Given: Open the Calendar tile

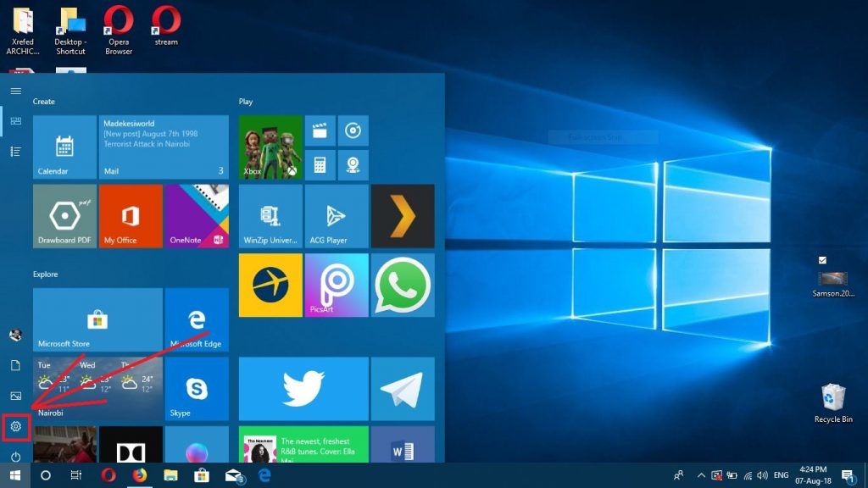Looking at the screenshot, I should coord(64,147).
